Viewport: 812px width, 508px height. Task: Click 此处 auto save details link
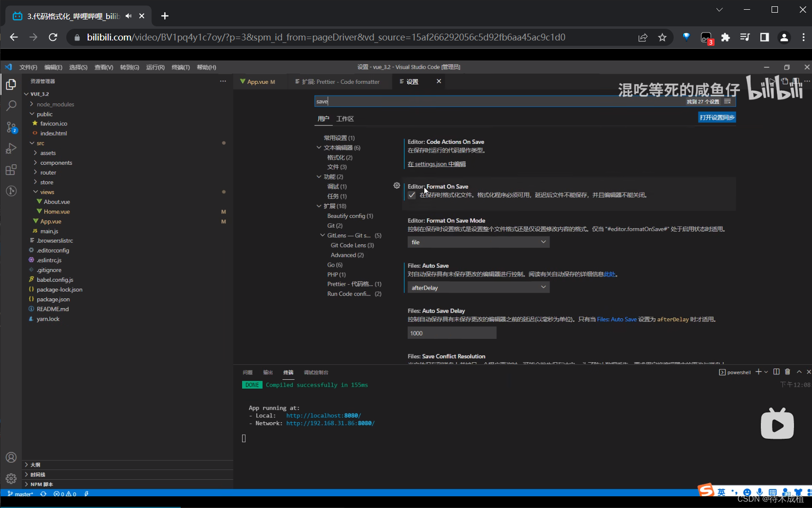(x=609, y=274)
